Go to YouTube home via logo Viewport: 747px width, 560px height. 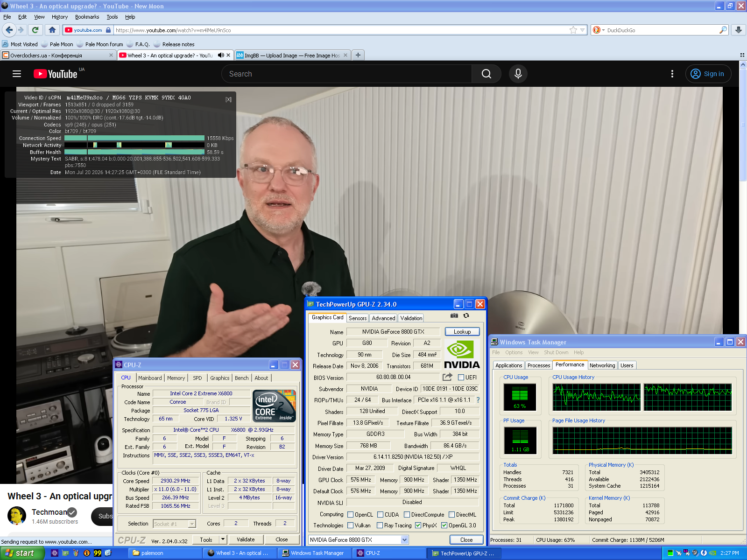tap(56, 74)
